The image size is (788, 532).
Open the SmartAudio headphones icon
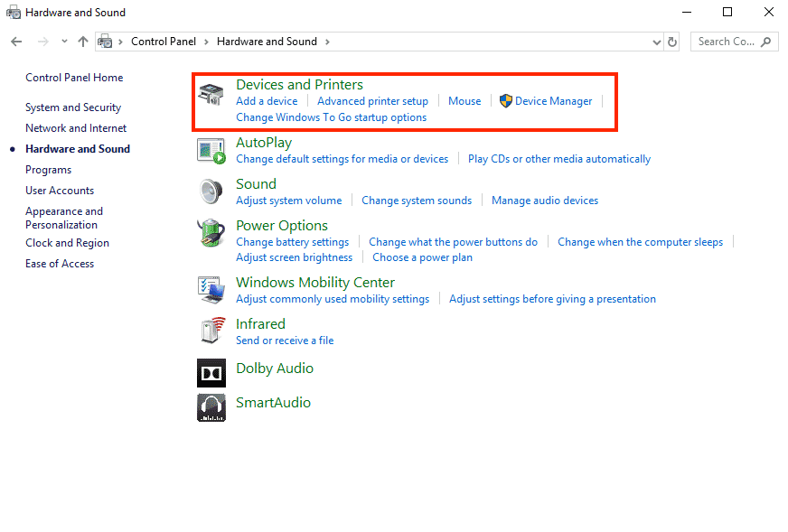point(211,407)
